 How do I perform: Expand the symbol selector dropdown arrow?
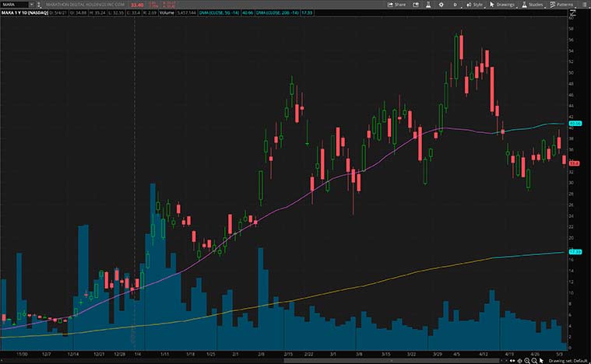click(31, 4)
